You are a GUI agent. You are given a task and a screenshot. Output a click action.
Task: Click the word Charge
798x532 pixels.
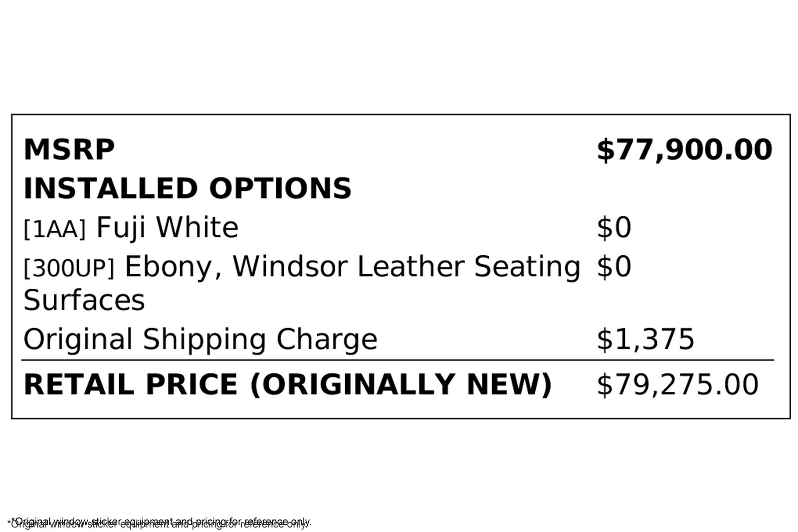tap(327, 340)
